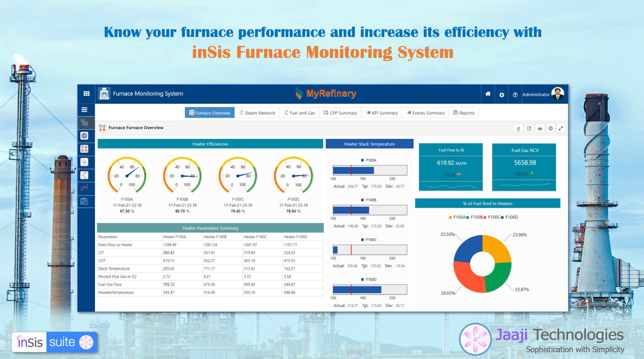Click the settings gear icon
644x359 pixels.
point(503,94)
